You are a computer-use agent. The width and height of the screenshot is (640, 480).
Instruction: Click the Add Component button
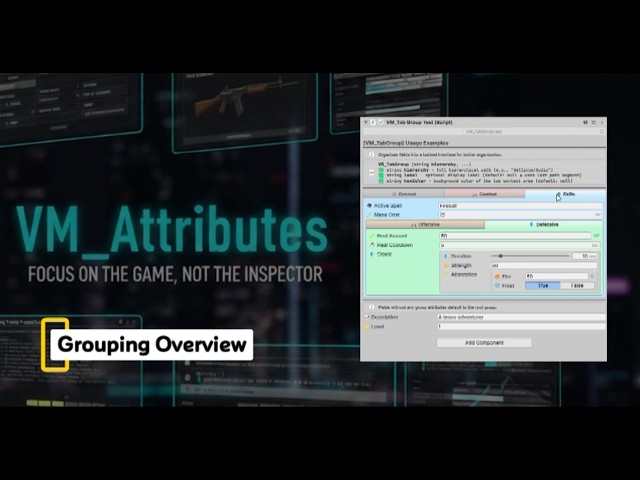484,342
